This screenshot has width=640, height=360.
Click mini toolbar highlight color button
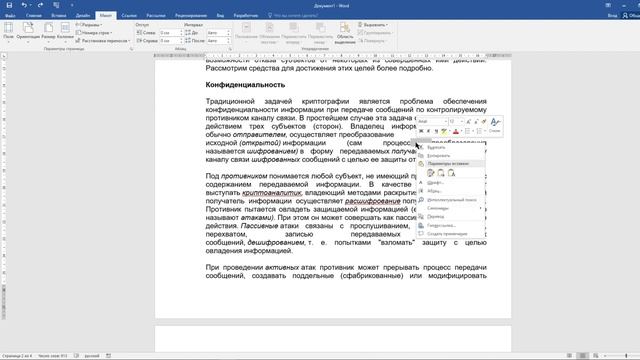click(x=444, y=131)
